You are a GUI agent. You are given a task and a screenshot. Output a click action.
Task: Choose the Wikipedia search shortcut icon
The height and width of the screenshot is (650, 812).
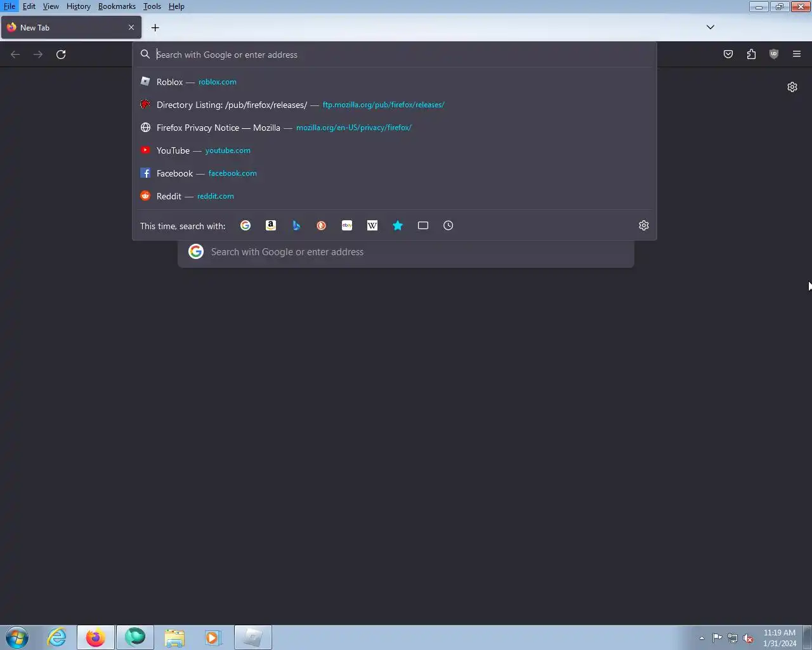coord(372,225)
